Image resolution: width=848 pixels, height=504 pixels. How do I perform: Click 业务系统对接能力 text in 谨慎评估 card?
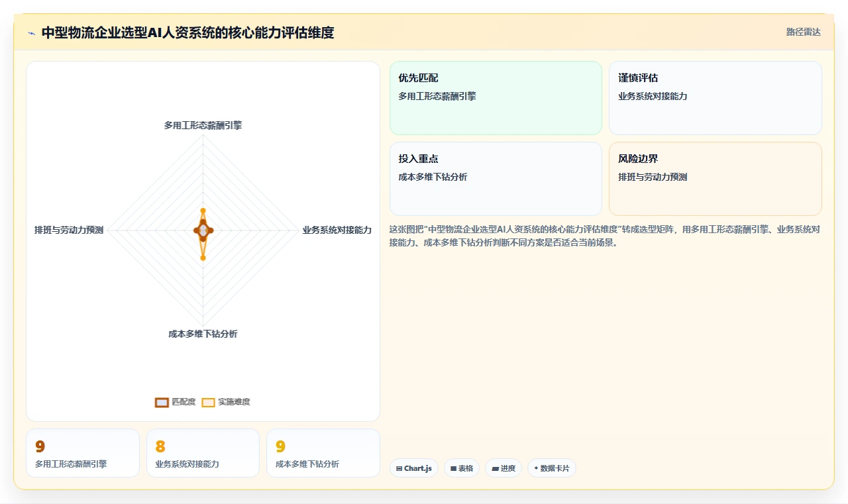pos(653,96)
